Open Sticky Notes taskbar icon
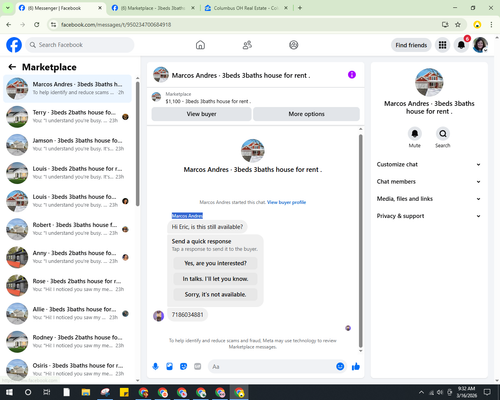Image resolution: width=500 pixels, height=400 pixels. pyautogui.click(x=124, y=392)
